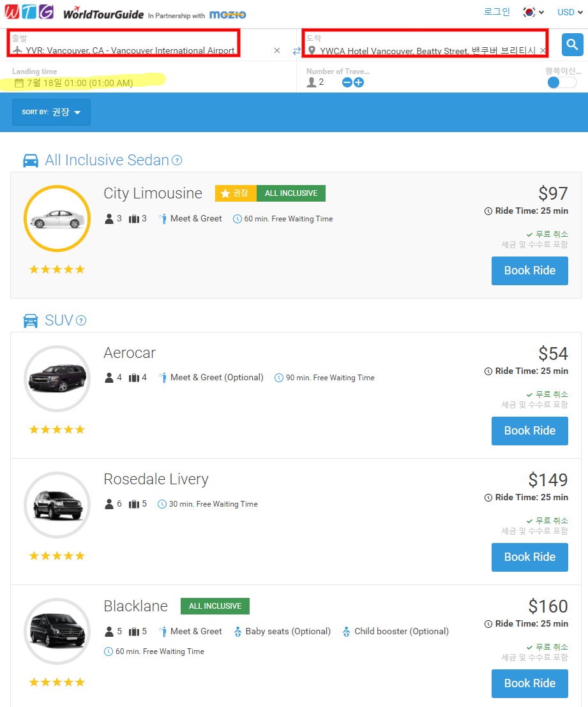Click the Blacklane van thumbnail
Image resolution: width=588 pixels, height=707 pixels.
pos(57,631)
